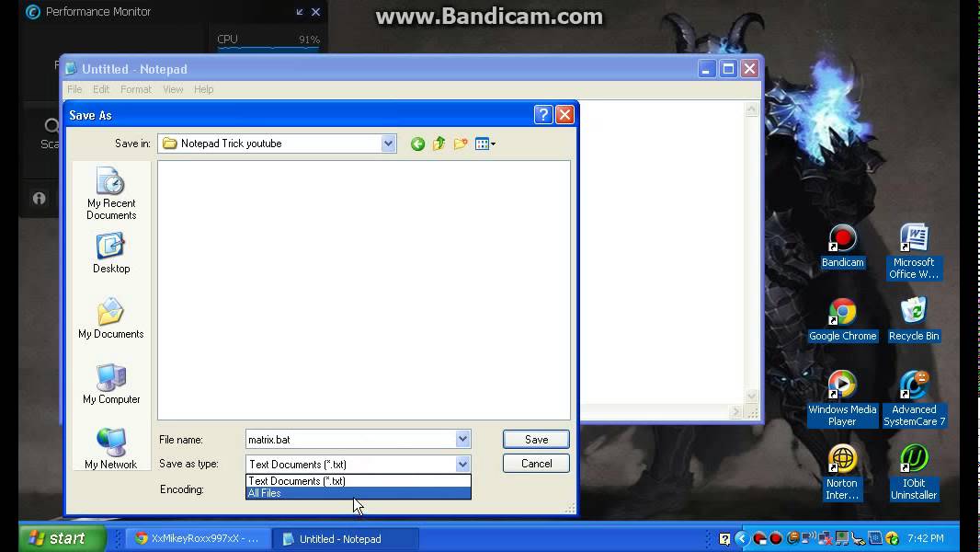Click Performance Monitor logo icon
Viewport: 980px width, 552px height.
[33, 12]
